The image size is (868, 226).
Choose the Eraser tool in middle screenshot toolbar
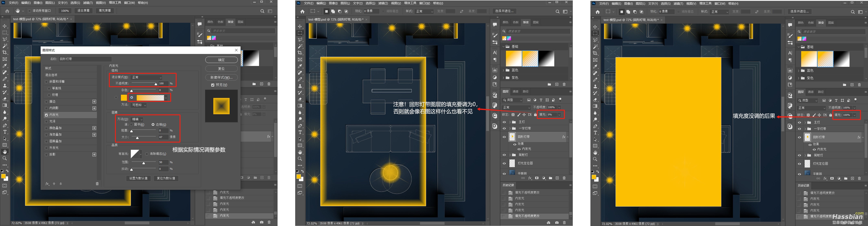point(300,99)
